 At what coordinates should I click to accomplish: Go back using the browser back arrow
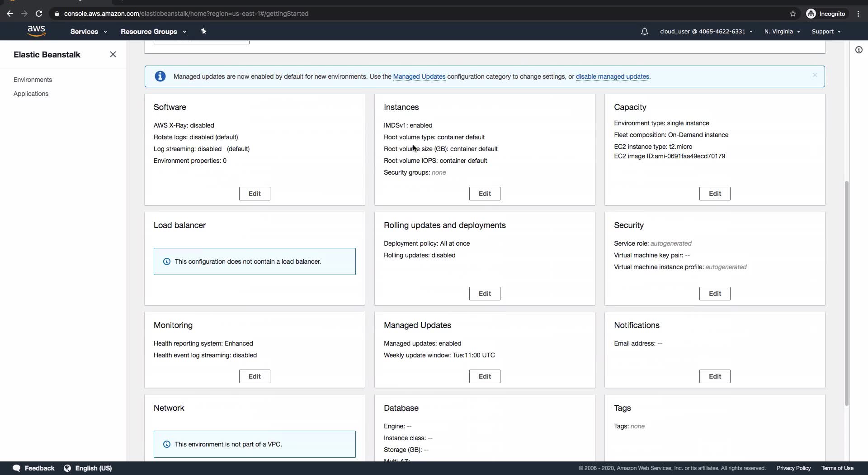point(10,14)
